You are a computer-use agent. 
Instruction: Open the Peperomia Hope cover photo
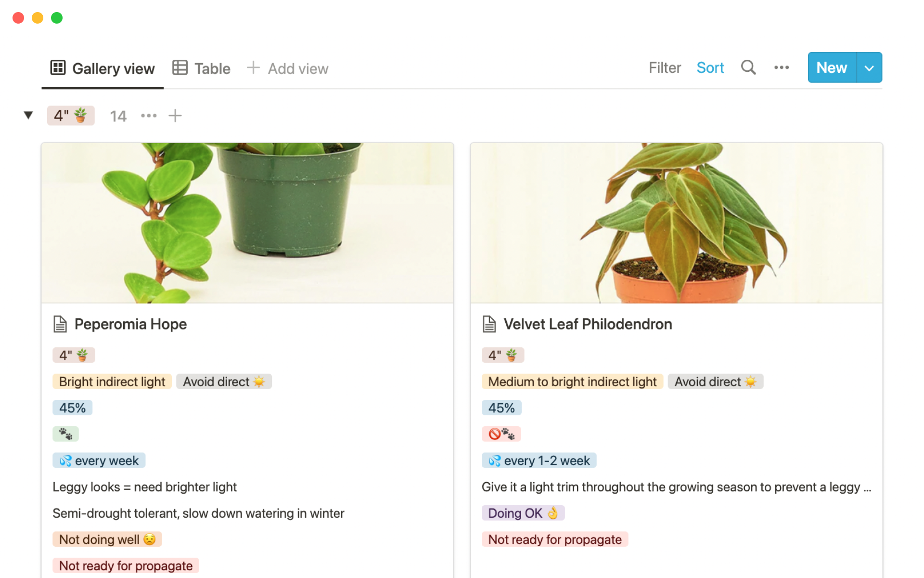tap(247, 223)
